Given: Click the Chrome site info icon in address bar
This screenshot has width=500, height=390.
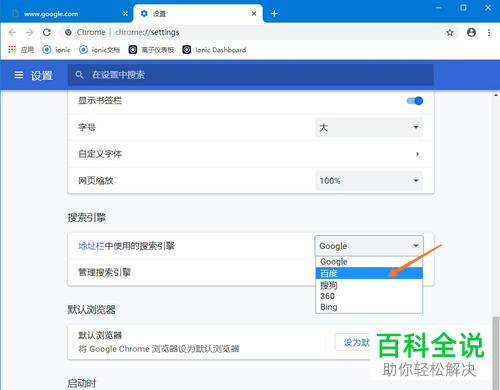Looking at the screenshot, I should pos(68,32).
